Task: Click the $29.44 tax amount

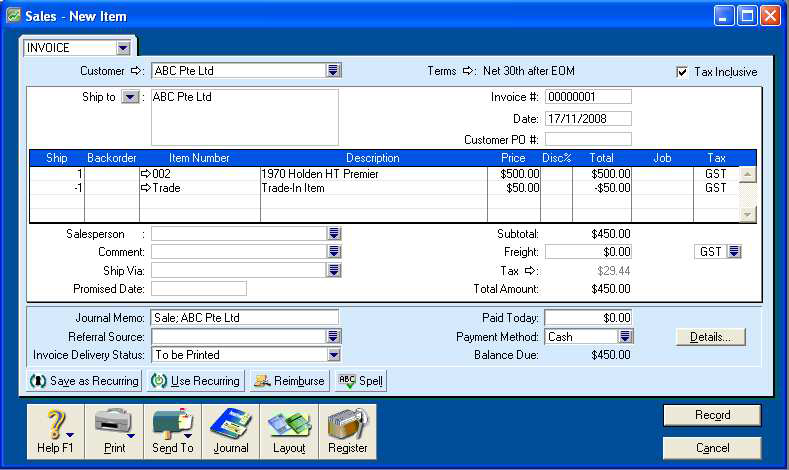Action: [x=613, y=271]
